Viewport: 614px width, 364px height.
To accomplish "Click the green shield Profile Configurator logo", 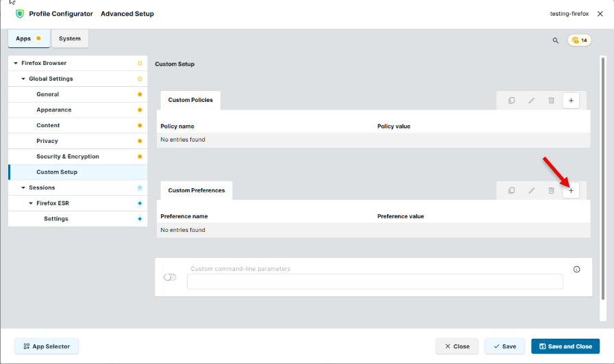I will pos(20,14).
